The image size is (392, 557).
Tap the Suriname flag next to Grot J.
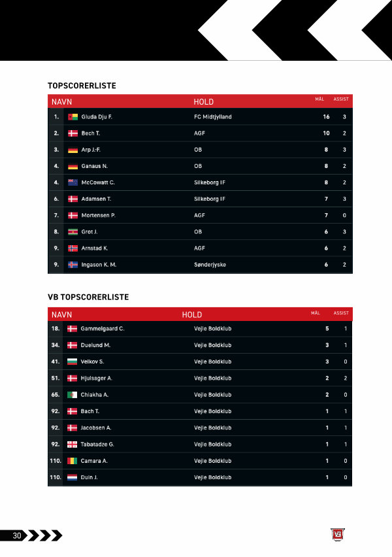[x=73, y=231]
